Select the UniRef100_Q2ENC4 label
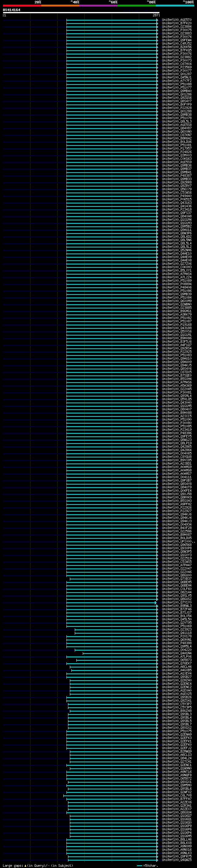The image size is (197, 868). (176, 683)
